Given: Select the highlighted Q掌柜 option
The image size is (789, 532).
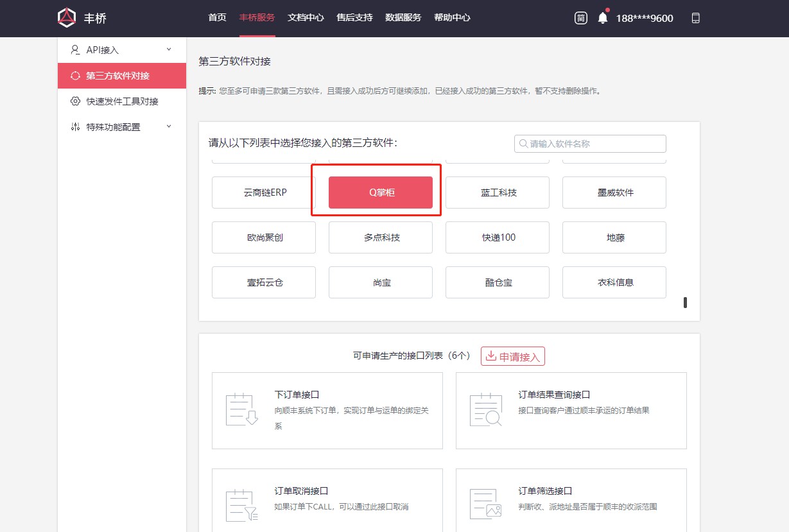Looking at the screenshot, I should click(x=381, y=193).
